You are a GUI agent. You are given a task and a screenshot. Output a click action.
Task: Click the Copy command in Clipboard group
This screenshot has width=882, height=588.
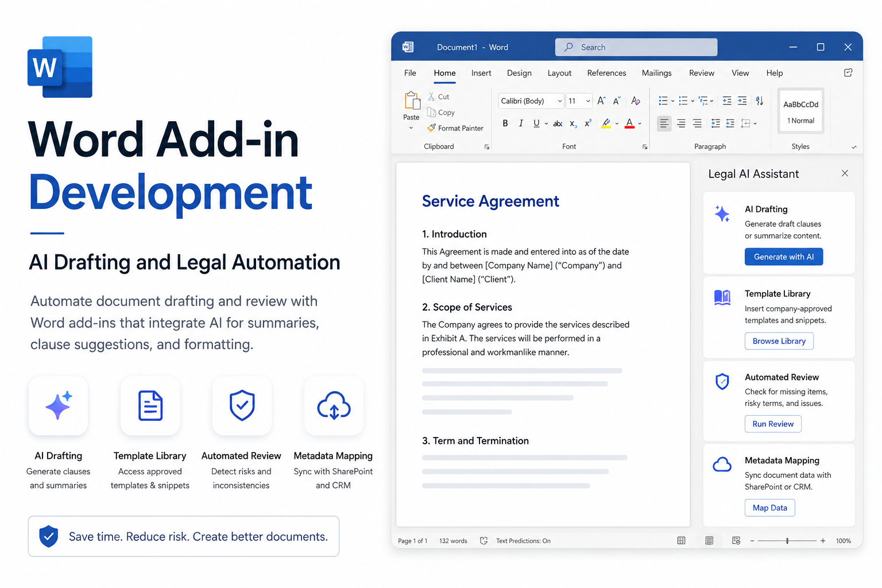(x=440, y=113)
